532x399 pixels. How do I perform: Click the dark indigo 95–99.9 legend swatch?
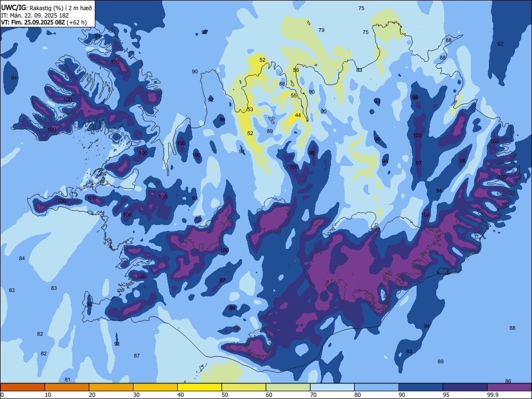tap(465, 387)
